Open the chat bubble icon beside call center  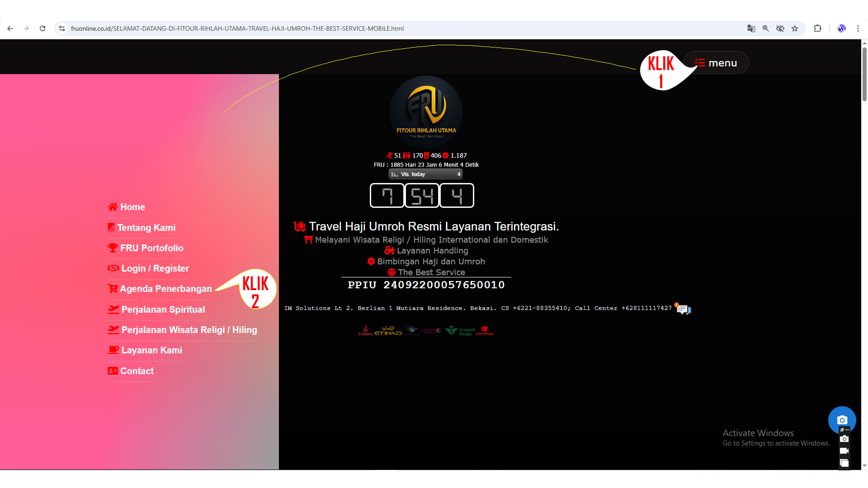683,309
